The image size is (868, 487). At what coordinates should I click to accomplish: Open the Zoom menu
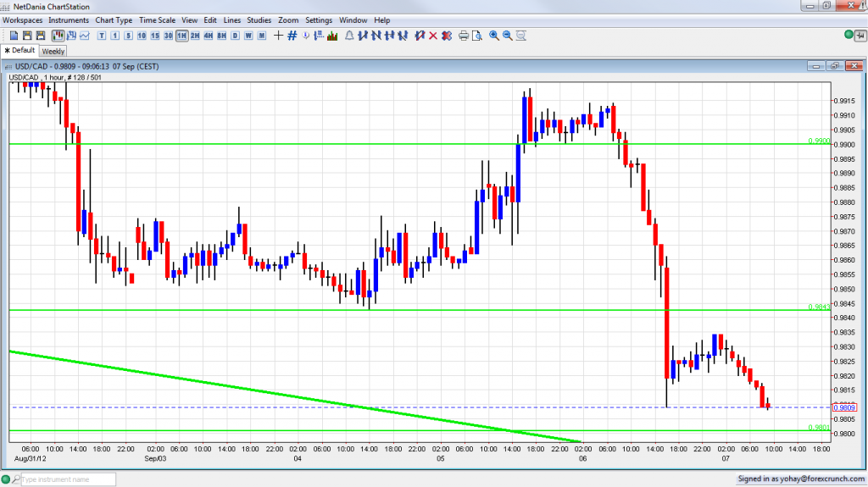click(x=288, y=20)
